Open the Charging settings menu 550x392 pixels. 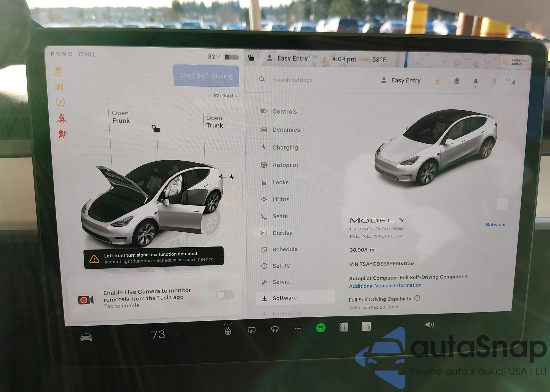[285, 147]
